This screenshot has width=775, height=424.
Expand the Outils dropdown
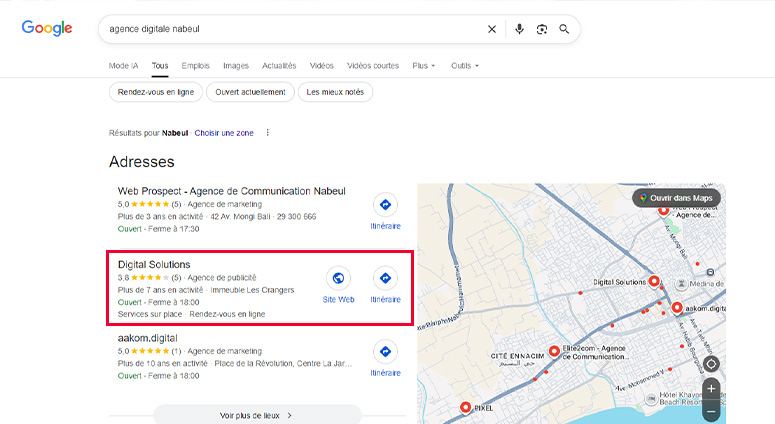[465, 66]
